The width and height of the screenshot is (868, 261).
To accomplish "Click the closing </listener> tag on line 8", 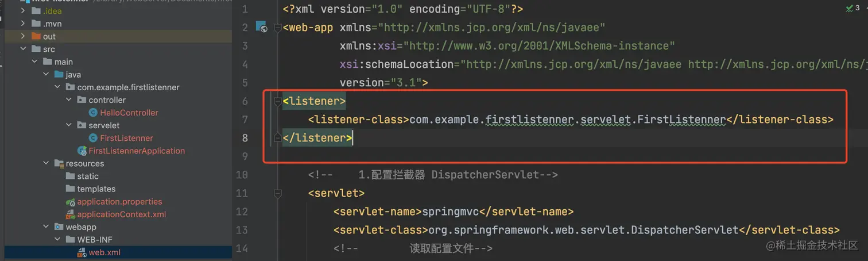I will 317,138.
